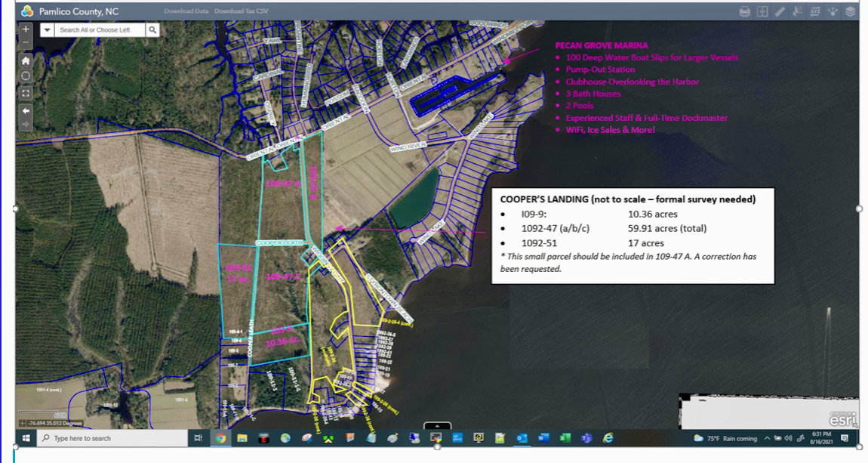The height and width of the screenshot is (463, 868).
Task: Show hidden system tray icons chevron
Action: 767,438
